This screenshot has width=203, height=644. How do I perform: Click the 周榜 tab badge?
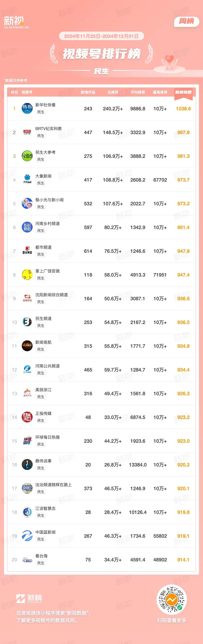pos(187,22)
